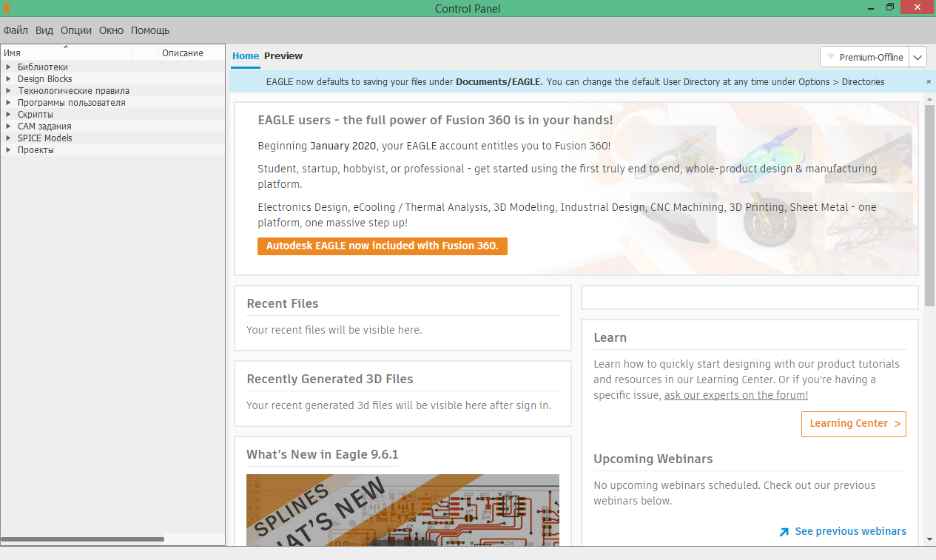Open the Файл menu
Screen dimensions: 936x560
tap(16, 30)
